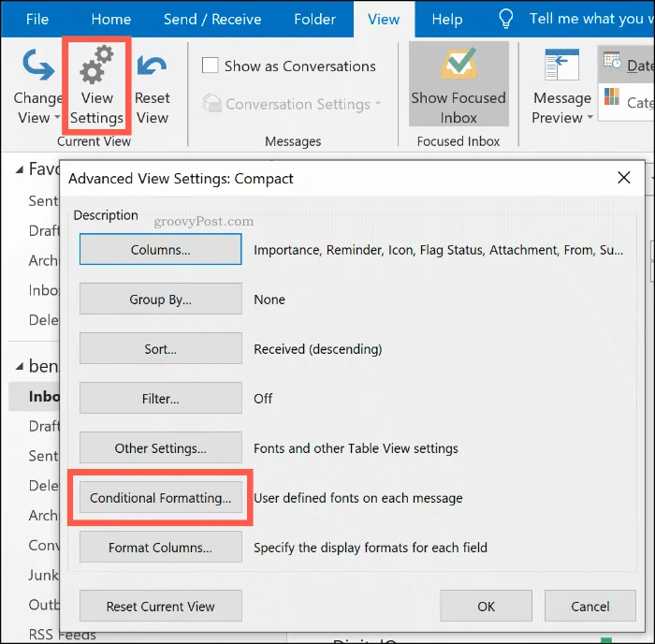The image size is (655, 644).
Task: Switch to the Home tab
Action: pos(111,19)
